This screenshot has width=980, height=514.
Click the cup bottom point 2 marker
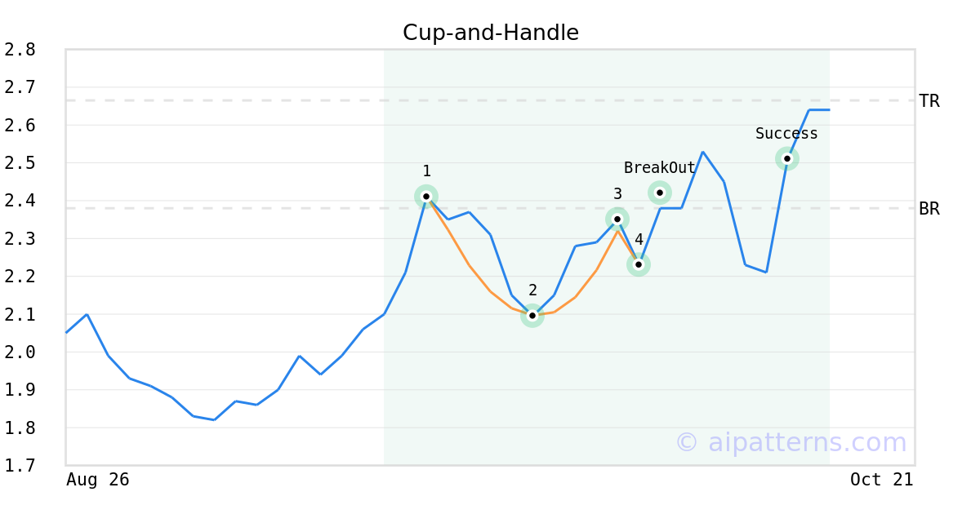(x=532, y=315)
